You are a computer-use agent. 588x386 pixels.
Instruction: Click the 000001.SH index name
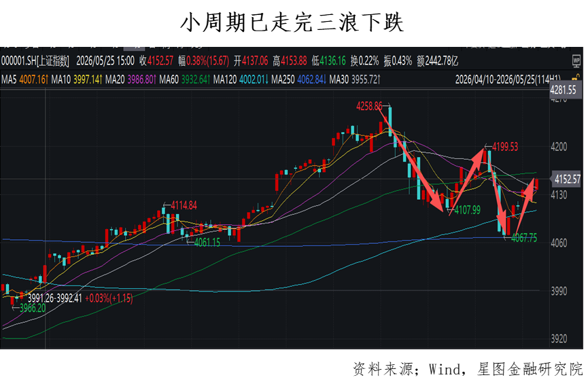click(35, 60)
